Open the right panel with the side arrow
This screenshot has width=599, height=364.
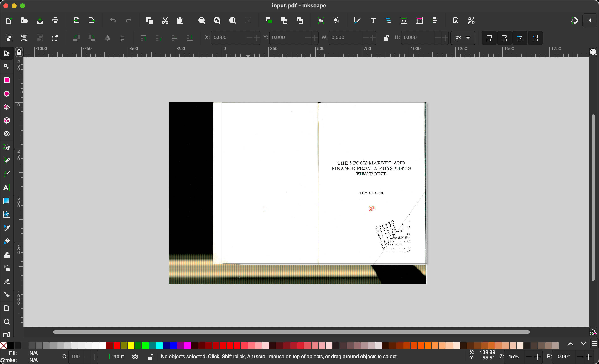590,20
